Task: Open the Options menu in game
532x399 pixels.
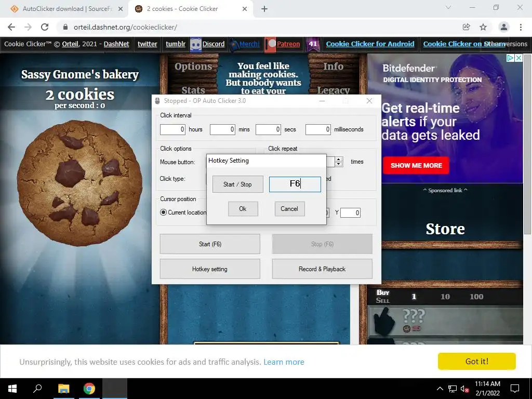Action: click(x=193, y=66)
